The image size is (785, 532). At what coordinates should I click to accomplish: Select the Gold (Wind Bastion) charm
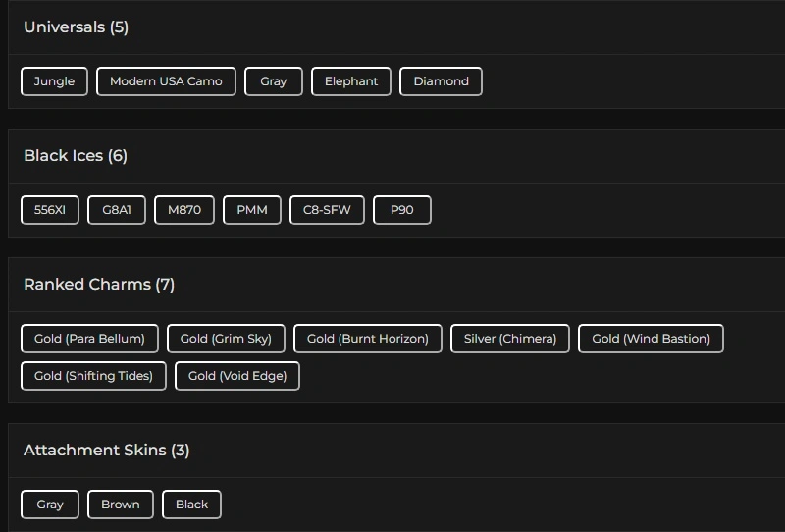pos(651,339)
